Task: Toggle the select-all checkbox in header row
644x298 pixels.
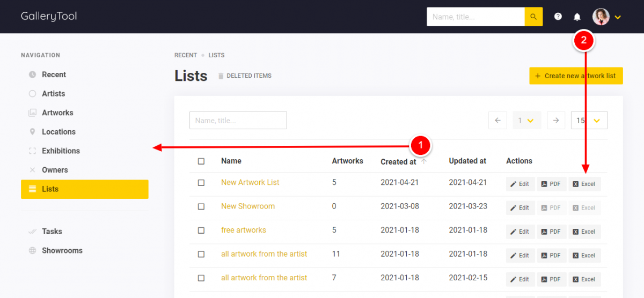Action: pos(201,161)
